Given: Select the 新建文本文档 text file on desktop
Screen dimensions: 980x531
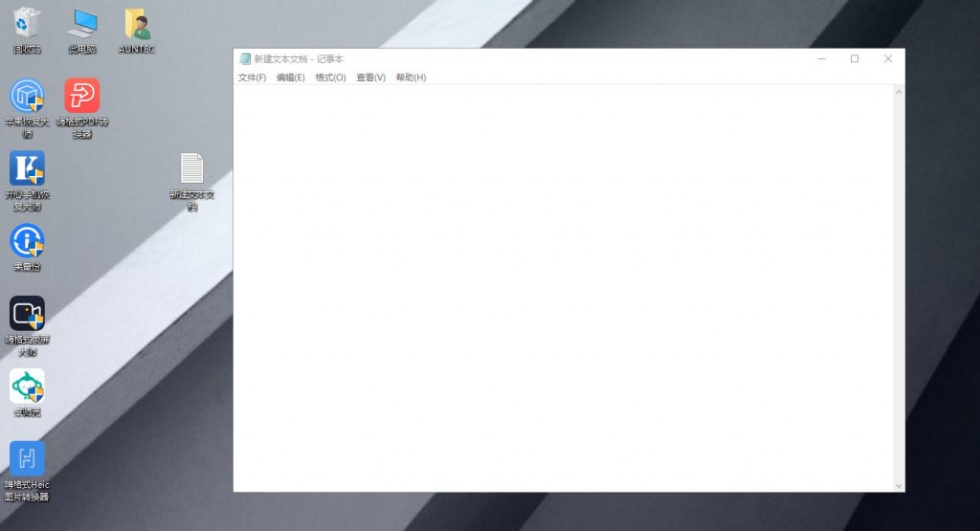Looking at the screenshot, I should coord(191,181).
